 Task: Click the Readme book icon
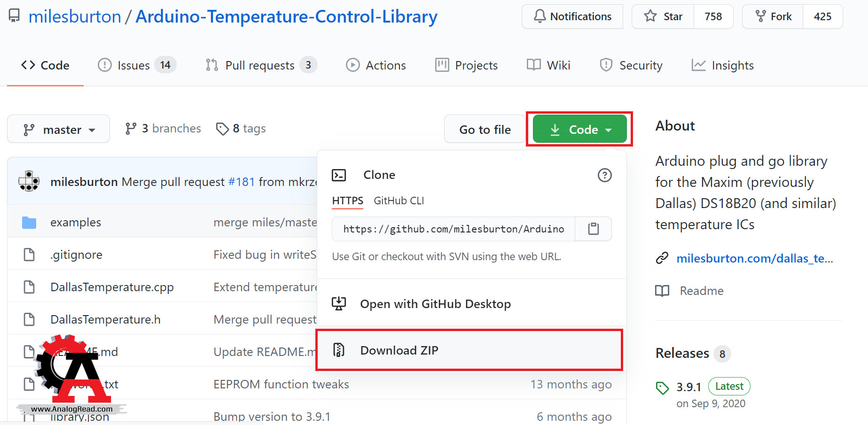point(662,291)
